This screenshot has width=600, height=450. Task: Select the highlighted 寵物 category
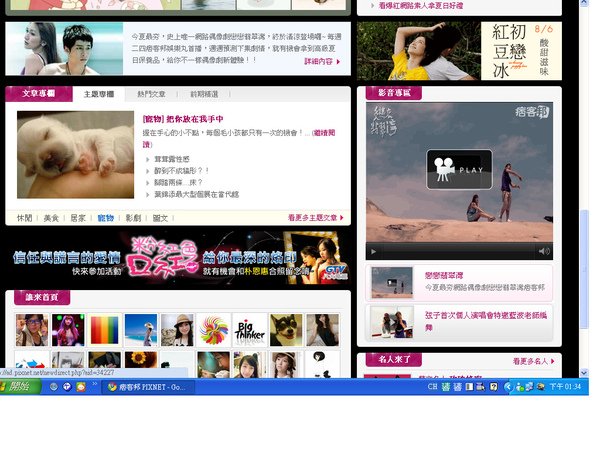pyautogui.click(x=106, y=218)
